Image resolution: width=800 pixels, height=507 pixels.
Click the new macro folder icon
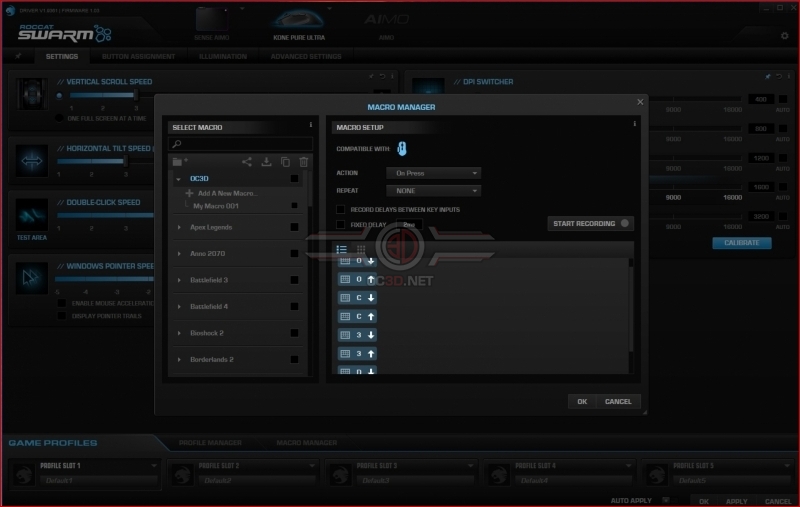(x=180, y=162)
